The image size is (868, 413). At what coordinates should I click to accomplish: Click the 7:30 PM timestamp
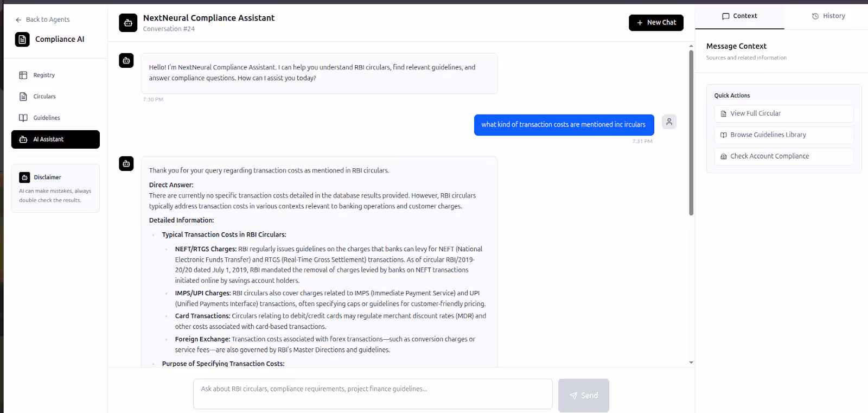click(x=153, y=100)
